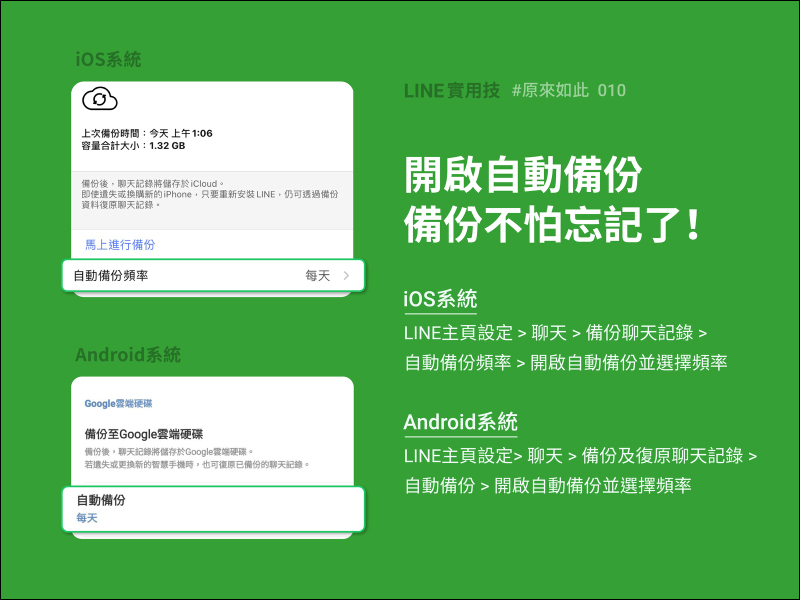Tap the 馬上進行備份 link

(120, 245)
